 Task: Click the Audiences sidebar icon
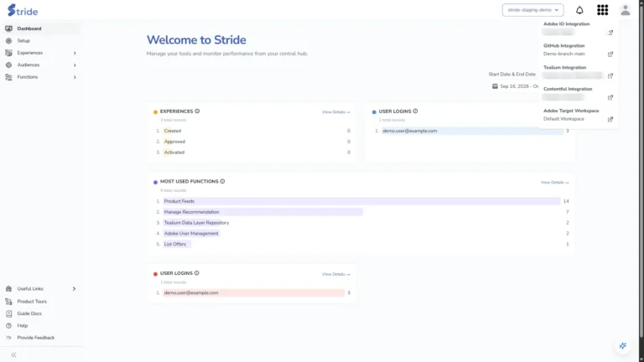(x=8, y=65)
